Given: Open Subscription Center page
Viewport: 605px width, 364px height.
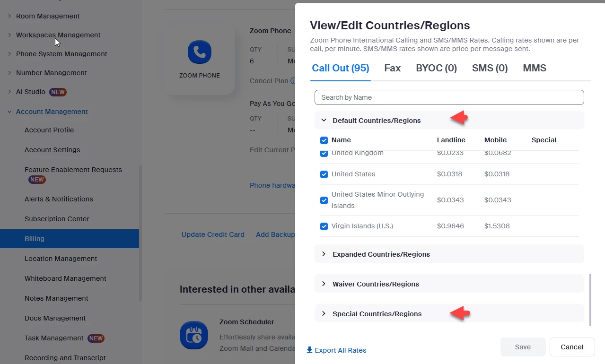Looking at the screenshot, I should (x=57, y=219).
